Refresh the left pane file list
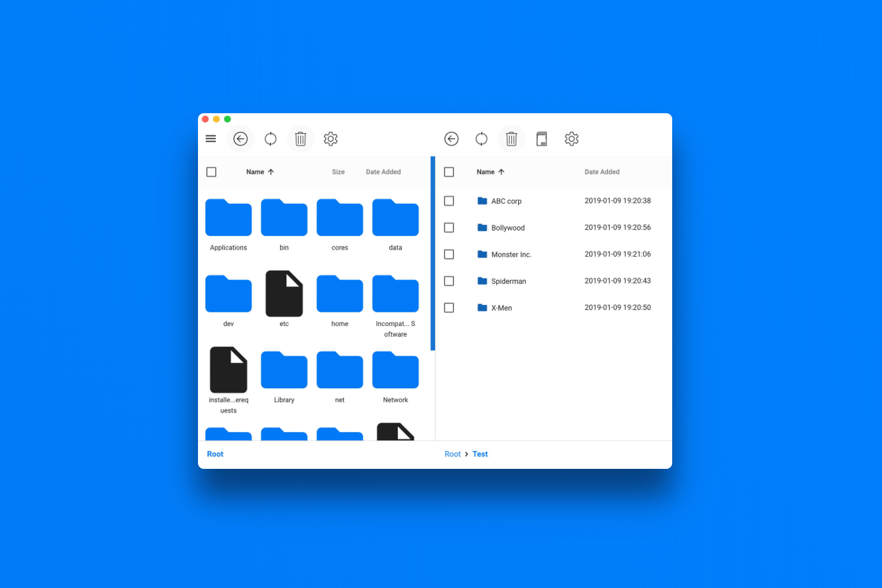 [270, 139]
